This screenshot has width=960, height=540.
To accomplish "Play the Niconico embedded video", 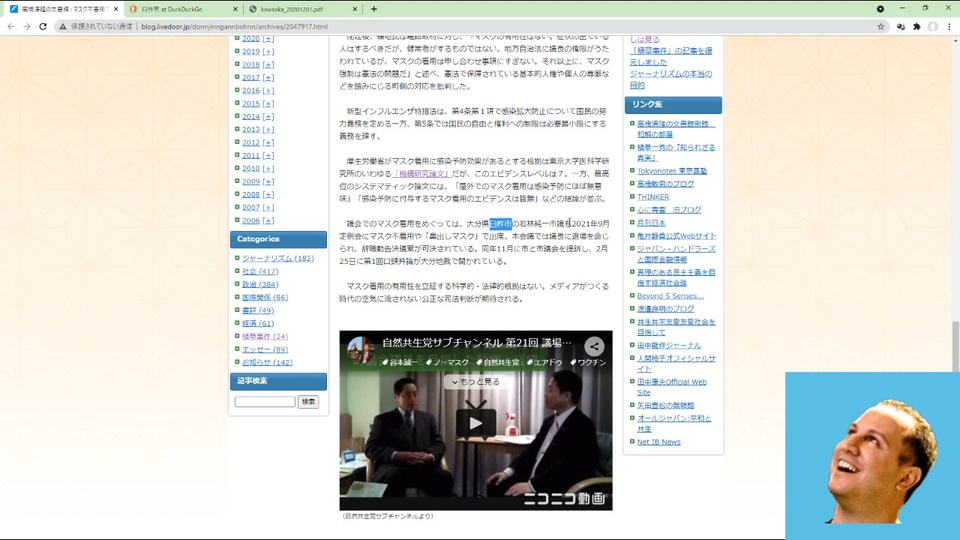I will click(x=476, y=422).
